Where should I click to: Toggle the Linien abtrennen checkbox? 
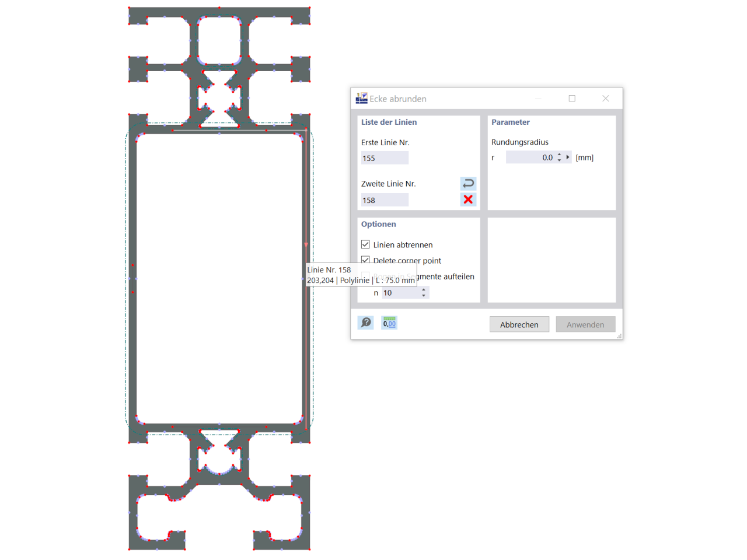click(x=365, y=244)
